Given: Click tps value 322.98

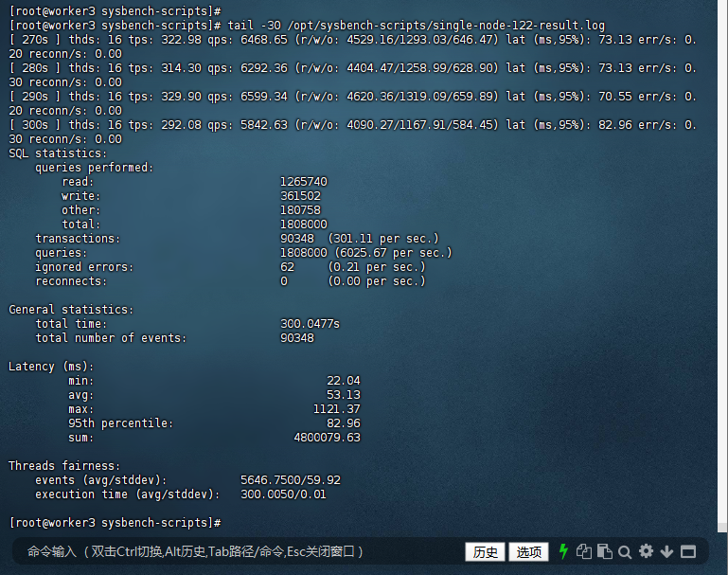Looking at the screenshot, I should coord(182,40).
